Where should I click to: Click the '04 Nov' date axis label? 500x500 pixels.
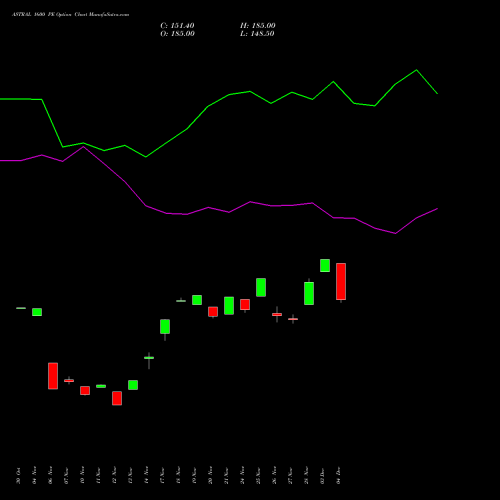[34, 475]
